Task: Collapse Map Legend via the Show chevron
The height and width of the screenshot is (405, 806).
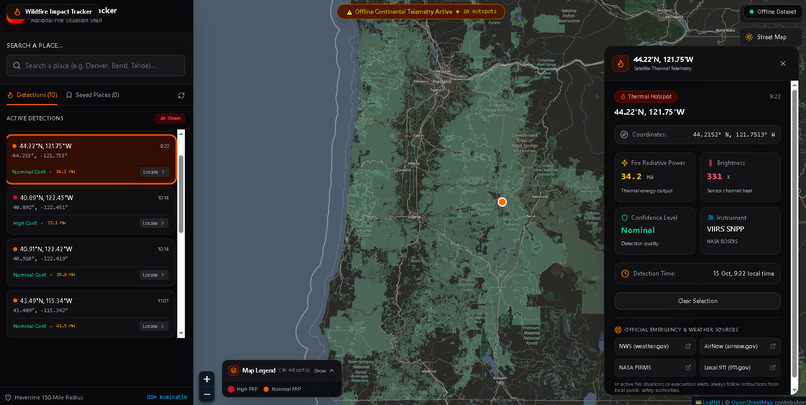Action: (x=332, y=371)
